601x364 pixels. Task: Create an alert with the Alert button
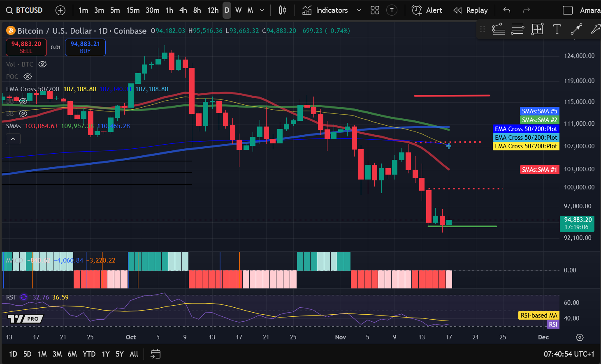point(427,10)
